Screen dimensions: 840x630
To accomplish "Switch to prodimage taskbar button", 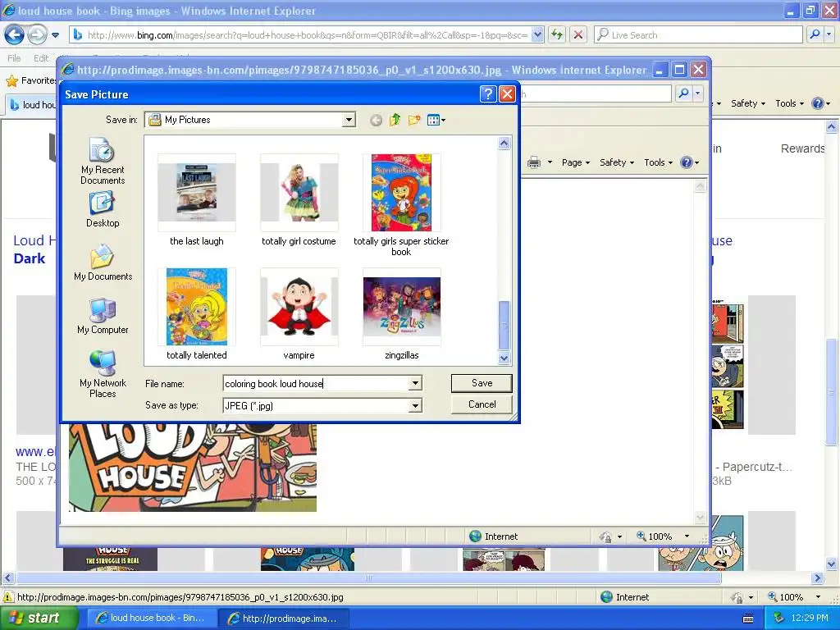I will coord(284,619).
